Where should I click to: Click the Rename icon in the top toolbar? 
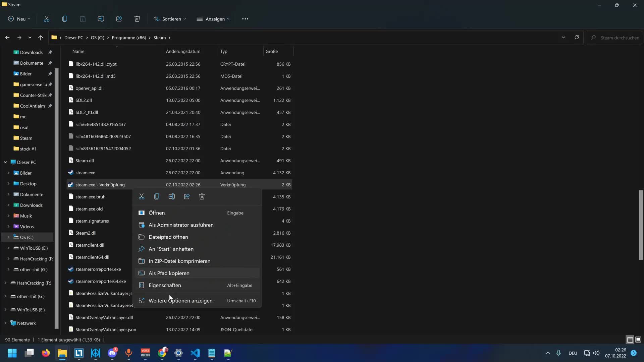[x=101, y=19]
